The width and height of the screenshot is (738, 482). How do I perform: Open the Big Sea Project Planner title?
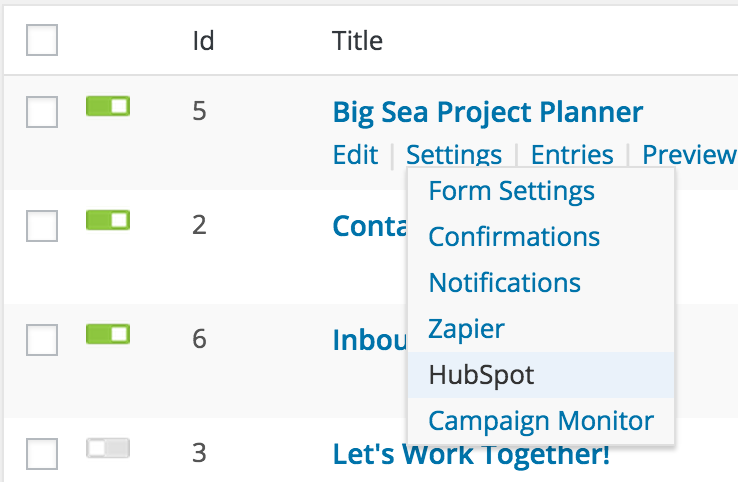(x=487, y=111)
